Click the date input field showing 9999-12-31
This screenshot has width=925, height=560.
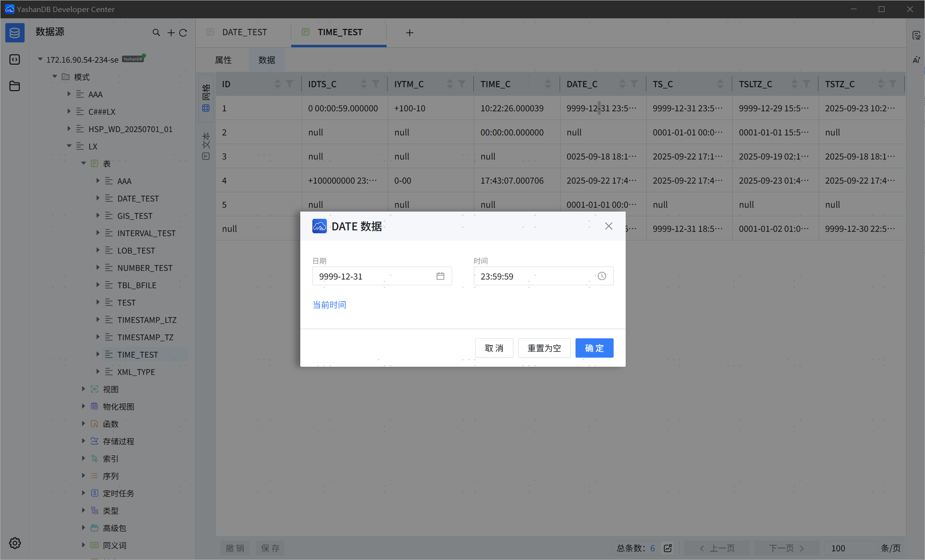[374, 276]
